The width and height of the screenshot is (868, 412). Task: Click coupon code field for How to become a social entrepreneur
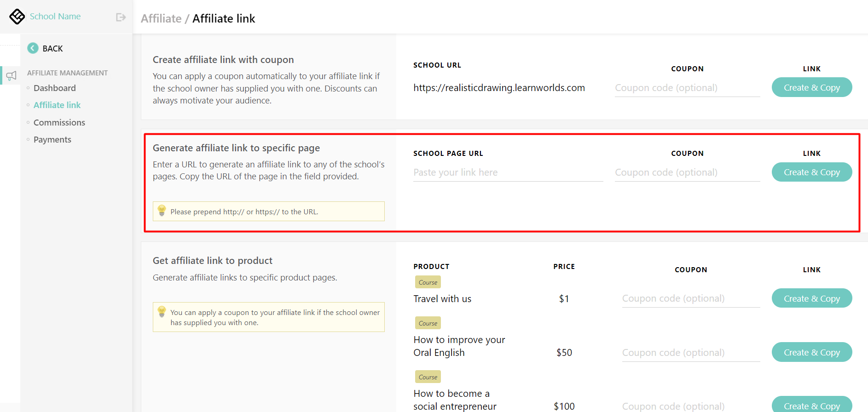pos(690,405)
